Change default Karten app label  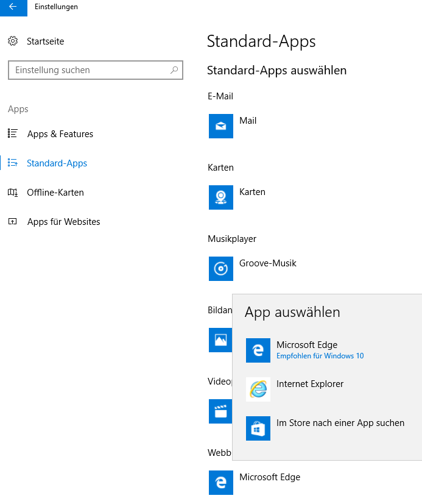[x=252, y=192]
